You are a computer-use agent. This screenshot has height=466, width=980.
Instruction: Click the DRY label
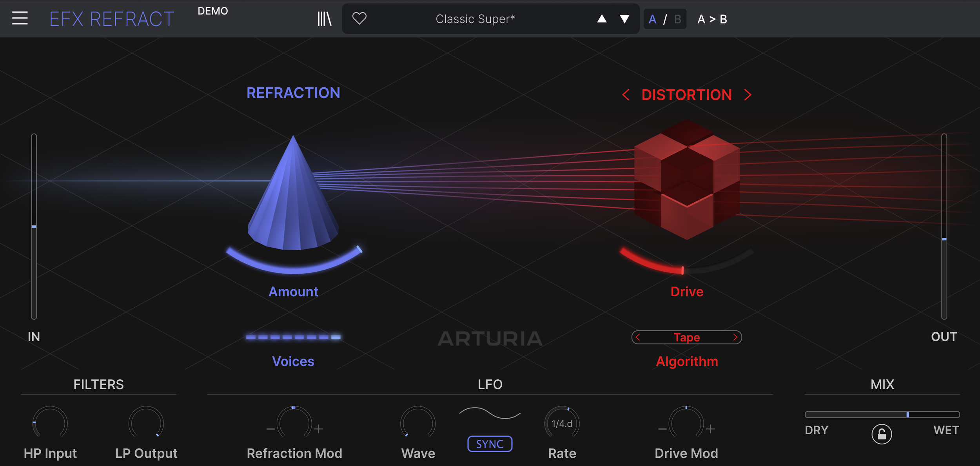(x=817, y=430)
